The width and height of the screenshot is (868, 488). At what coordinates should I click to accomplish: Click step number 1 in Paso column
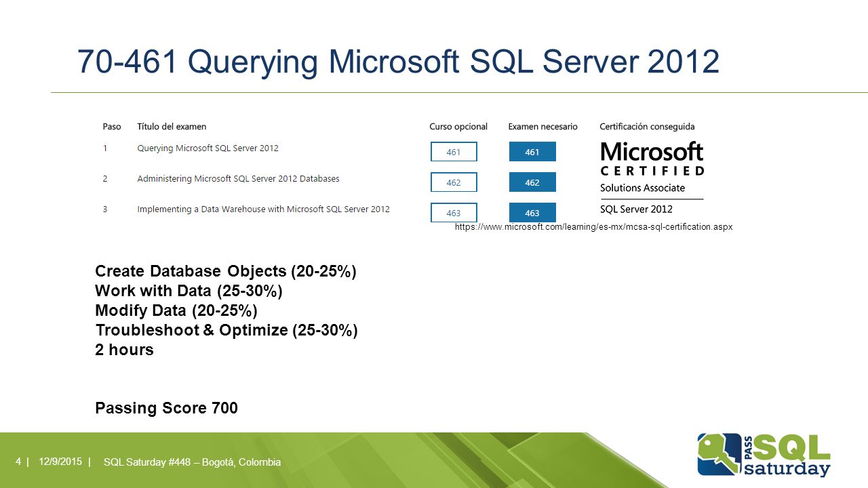pos(105,148)
